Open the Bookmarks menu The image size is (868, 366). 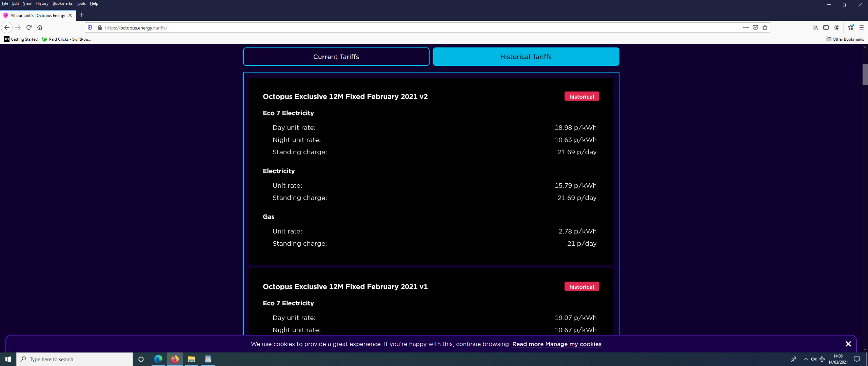pyautogui.click(x=62, y=3)
